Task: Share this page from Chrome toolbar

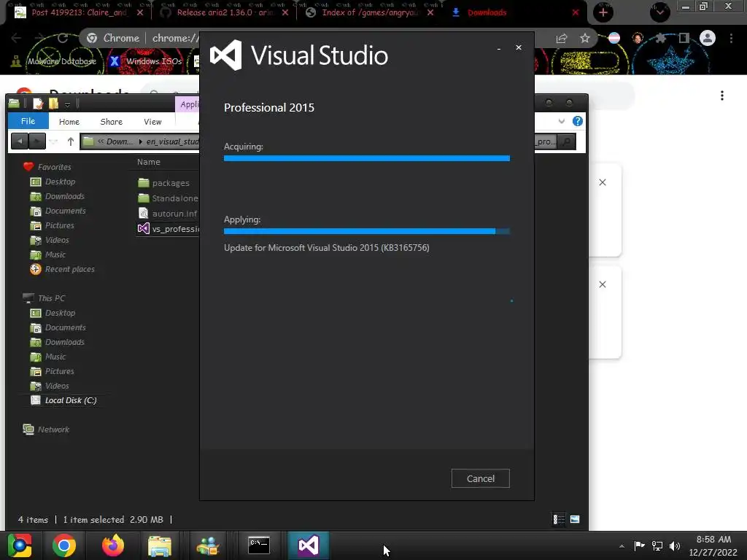Action: click(562, 38)
